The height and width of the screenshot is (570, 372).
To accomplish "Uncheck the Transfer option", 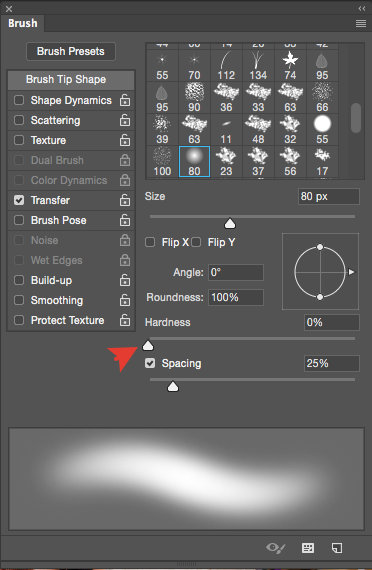I will [19, 200].
